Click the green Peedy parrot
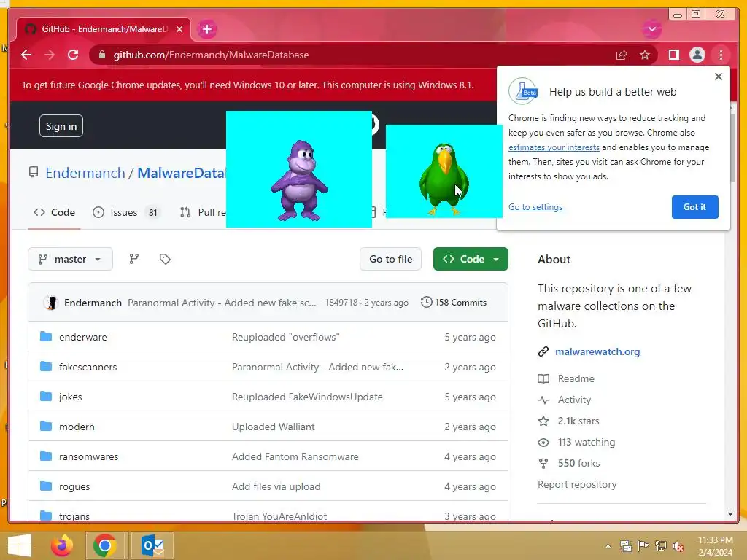 (444, 179)
